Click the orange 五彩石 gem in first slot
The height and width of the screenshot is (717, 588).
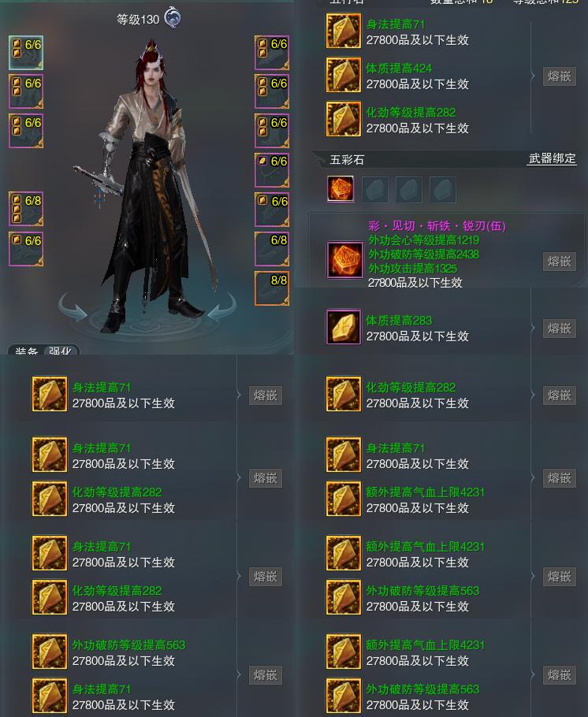pyautogui.click(x=341, y=189)
